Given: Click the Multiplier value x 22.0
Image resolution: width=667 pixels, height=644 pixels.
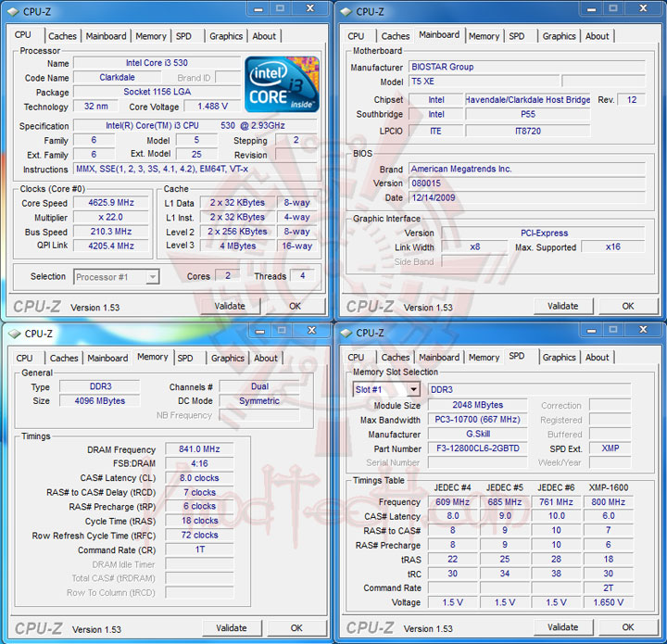Looking at the screenshot, I should pos(111,218).
